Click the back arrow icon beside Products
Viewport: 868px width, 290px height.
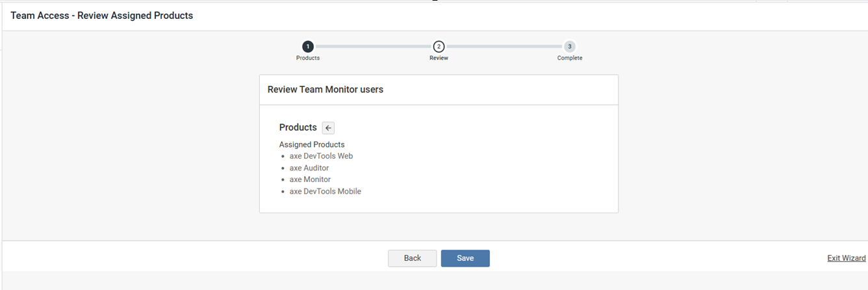[328, 128]
